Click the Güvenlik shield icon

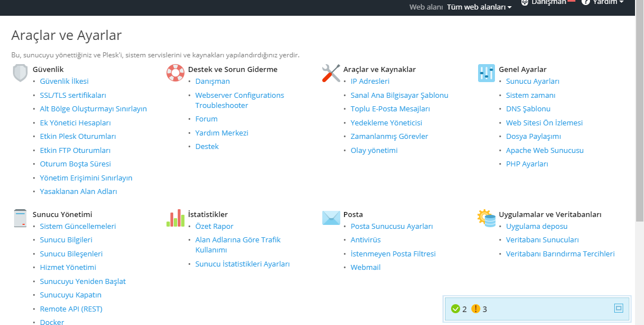(20, 73)
